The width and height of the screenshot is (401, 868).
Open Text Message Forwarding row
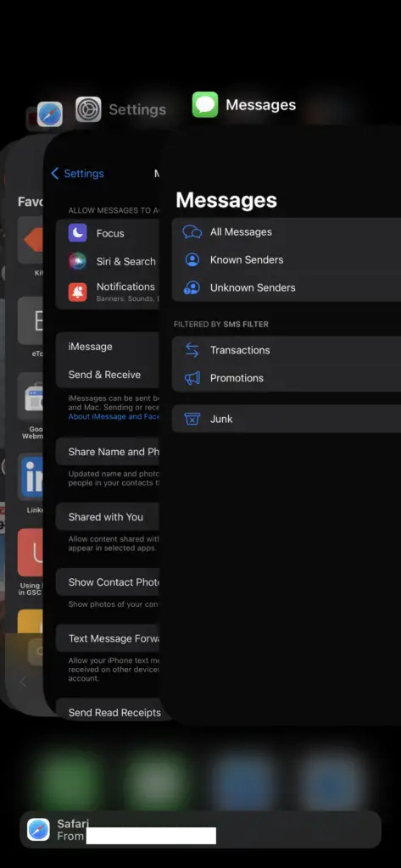pyautogui.click(x=108, y=638)
